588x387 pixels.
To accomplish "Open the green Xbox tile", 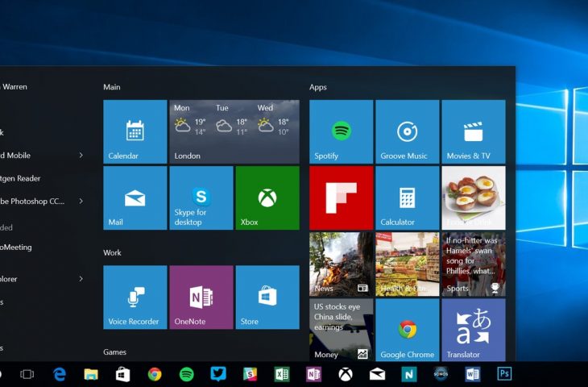I will click(267, 198).
